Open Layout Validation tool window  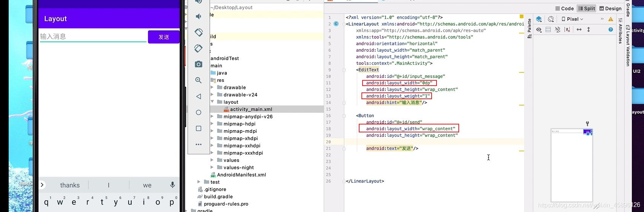coord(628,46)
